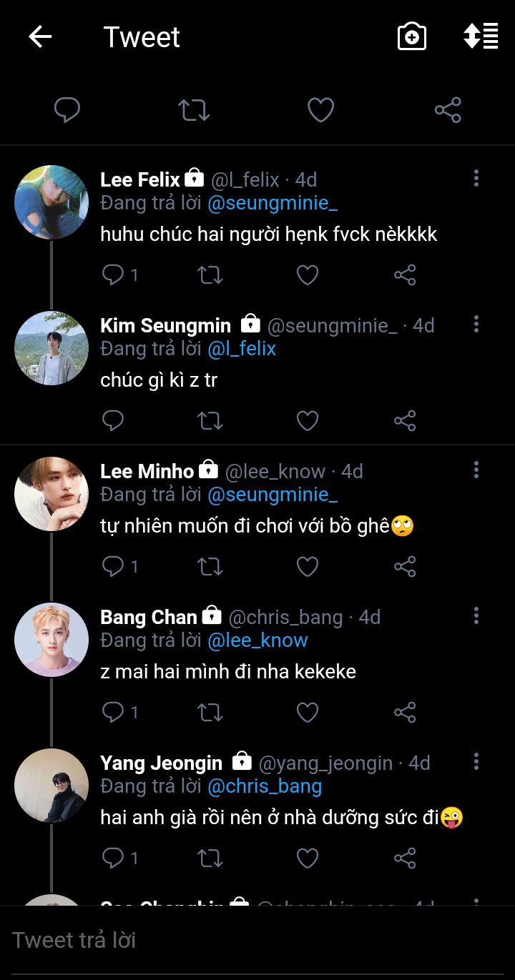
Task: Tap the share icon on main tweet
Action: [448, 110]
